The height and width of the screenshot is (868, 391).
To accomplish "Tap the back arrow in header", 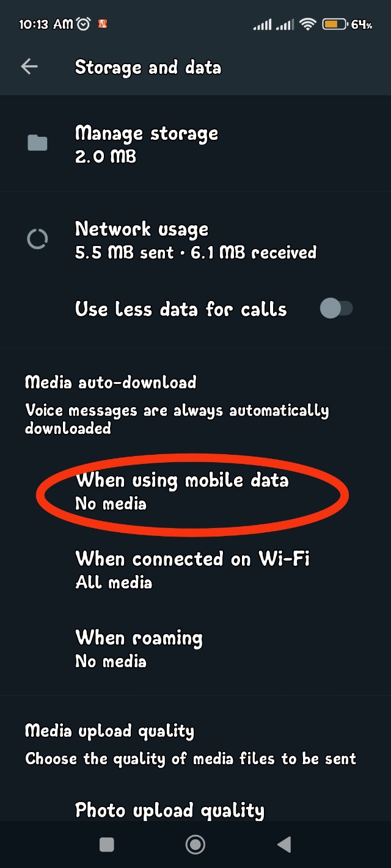I will 29,67.
